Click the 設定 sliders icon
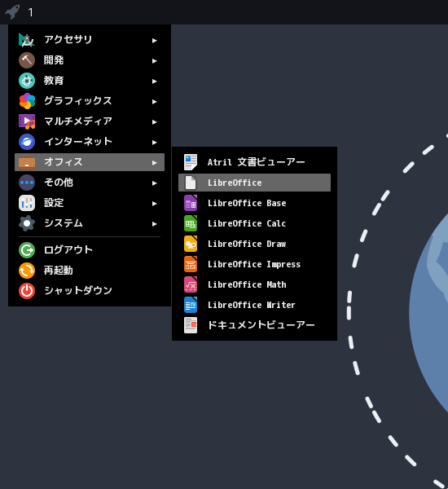The height and width of the screenshot is (489, 448). point(27,203)
